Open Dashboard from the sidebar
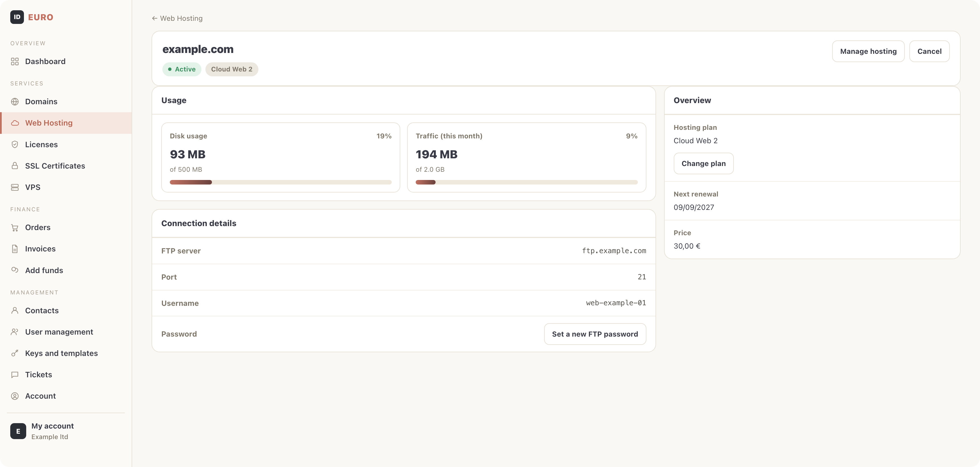The image size is (980, 467). 66,62
